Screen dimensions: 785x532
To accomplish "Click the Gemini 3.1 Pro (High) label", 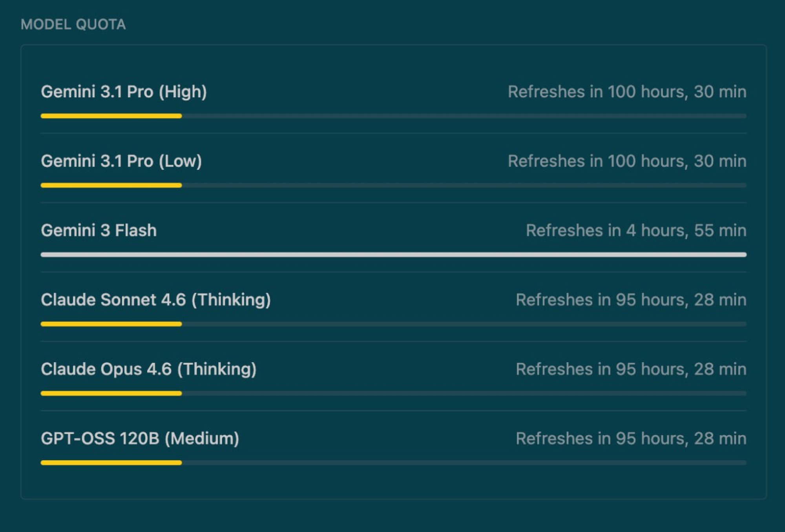I will (x=124, y=92).
